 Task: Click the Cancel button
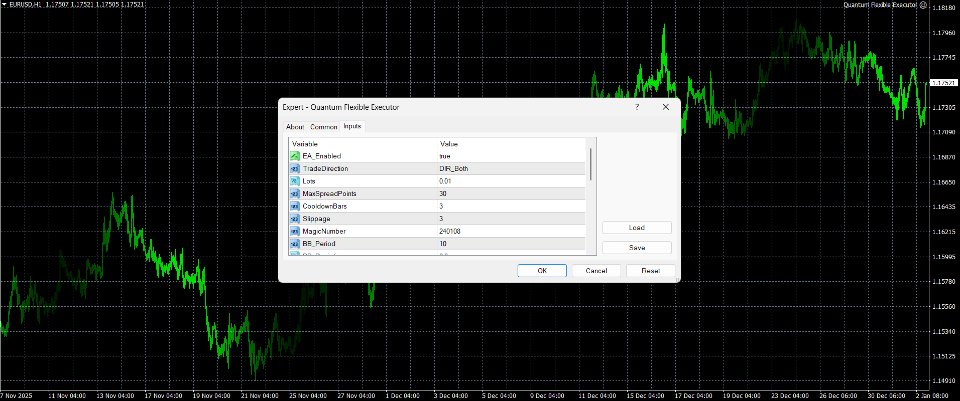(596, 271)
